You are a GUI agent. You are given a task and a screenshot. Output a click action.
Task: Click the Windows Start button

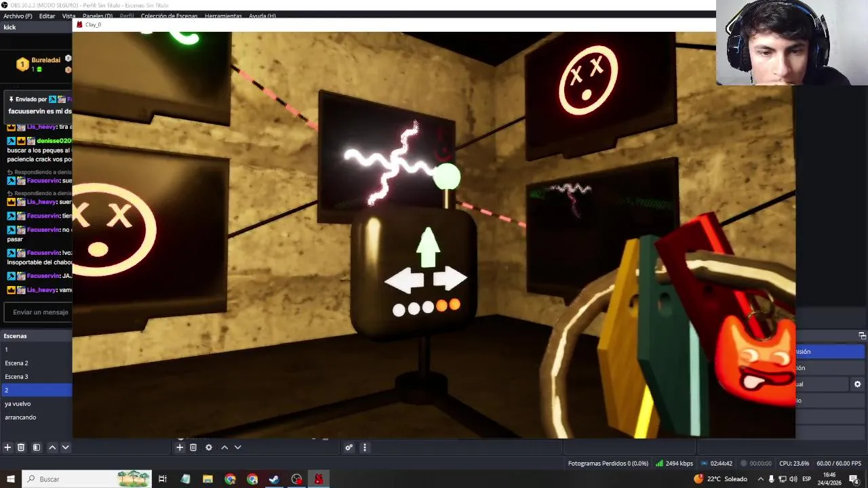[x=10, y=479]
